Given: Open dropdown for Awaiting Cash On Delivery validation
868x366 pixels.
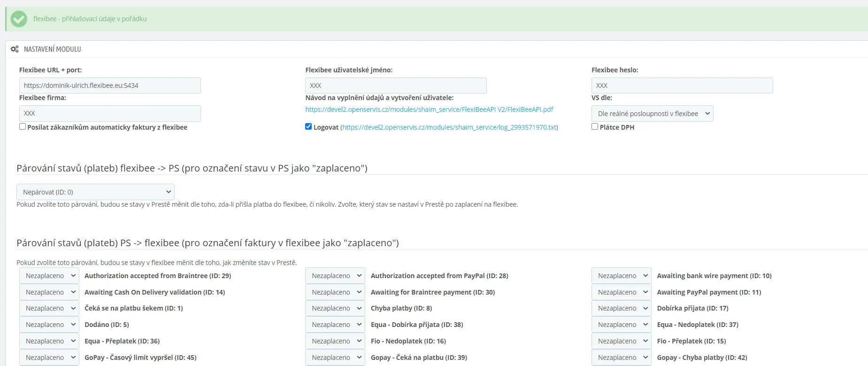Looking at the screenshot, I should 49,292.
